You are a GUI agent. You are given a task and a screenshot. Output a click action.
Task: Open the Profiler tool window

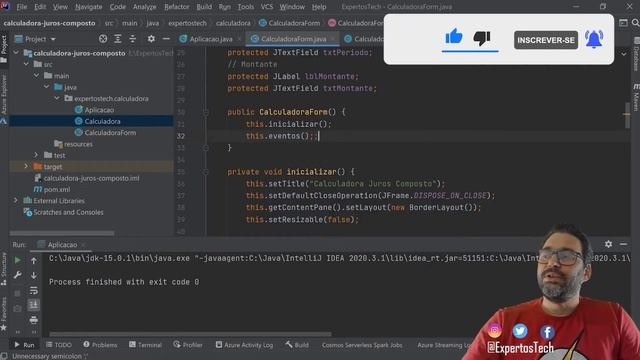[188, 345]
